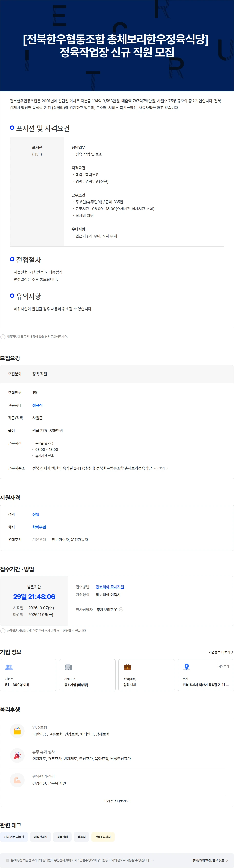Click the 정규직 employment type text
This screenshot has height=868, width=234.
coord(38,405)
